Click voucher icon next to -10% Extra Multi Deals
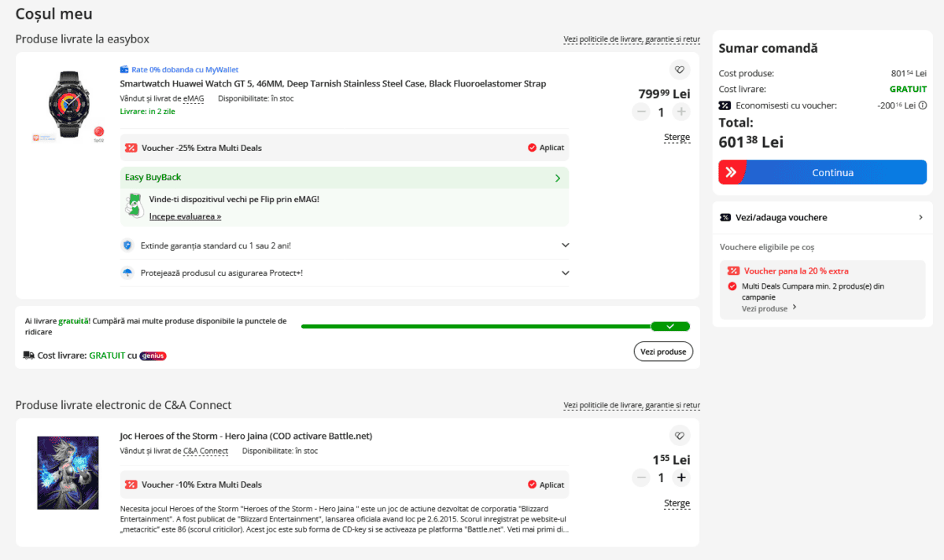This screenshot has width=944, height=560. click(x=131, y=484)
